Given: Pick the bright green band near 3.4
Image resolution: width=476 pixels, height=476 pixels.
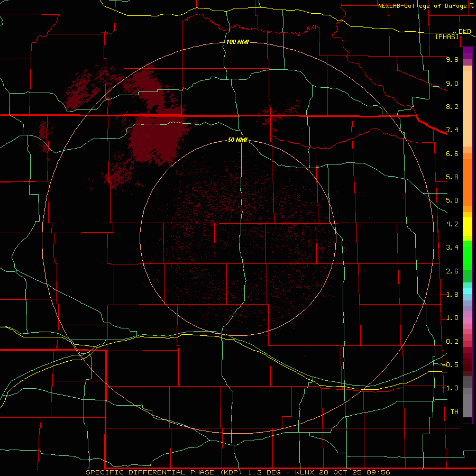Looking at the screenshot, I should pos(467,257).
